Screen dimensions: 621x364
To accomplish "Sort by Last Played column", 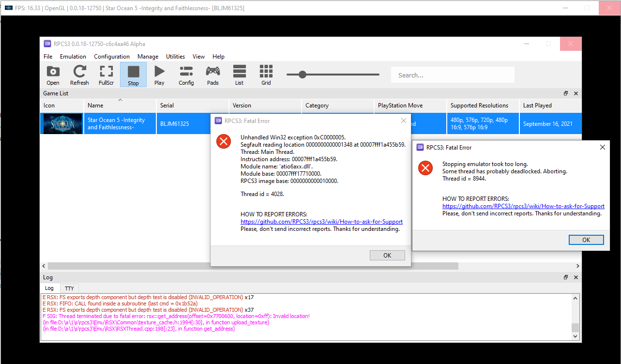I will click(551, 106).
